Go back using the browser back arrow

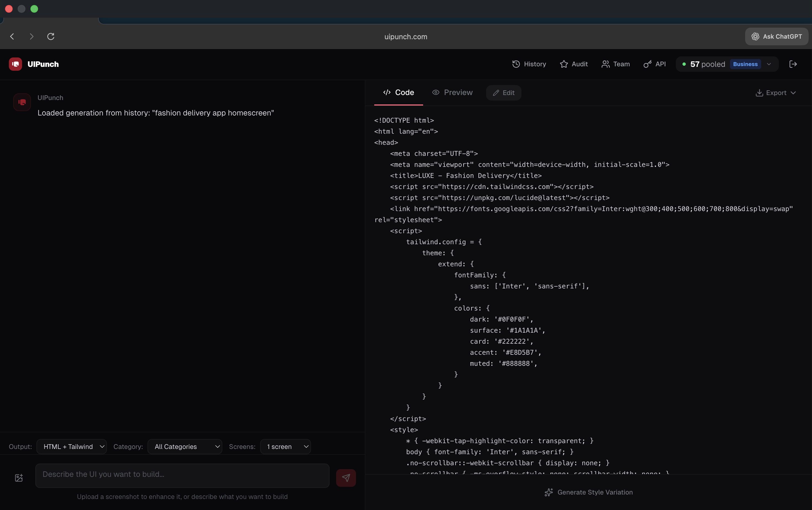point(12,36)
